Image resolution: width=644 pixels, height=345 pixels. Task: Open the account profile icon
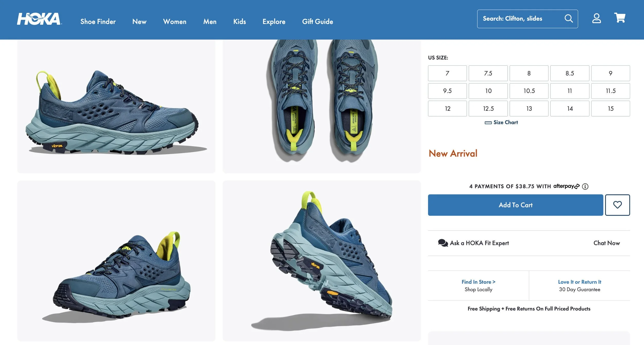click(x=596, y=19)
